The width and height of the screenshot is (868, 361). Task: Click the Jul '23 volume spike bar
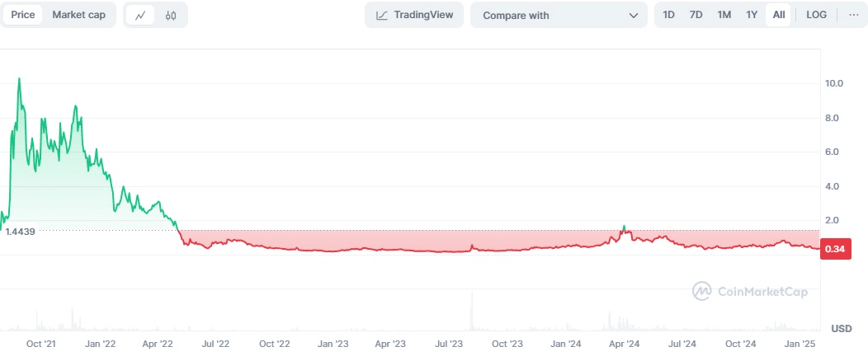[472, 312]
